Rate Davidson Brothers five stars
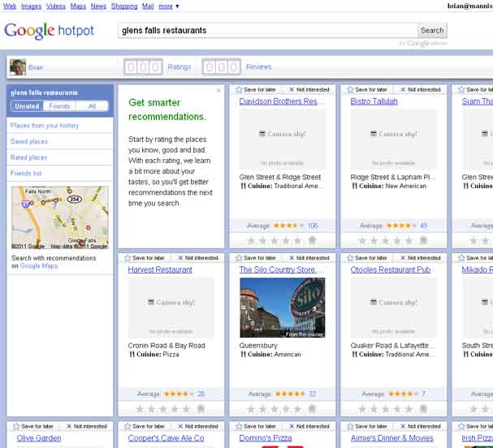The image size is (493, 448). pyautogui.click(x=297, y=241)
